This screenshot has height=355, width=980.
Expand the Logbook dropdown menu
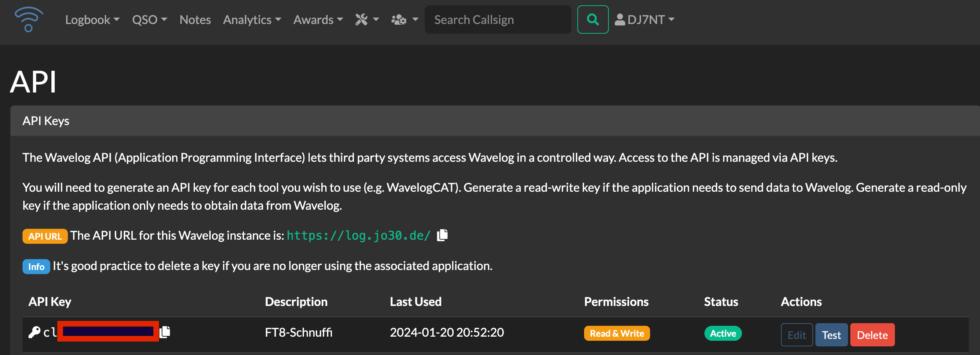(x=92, y=19)
